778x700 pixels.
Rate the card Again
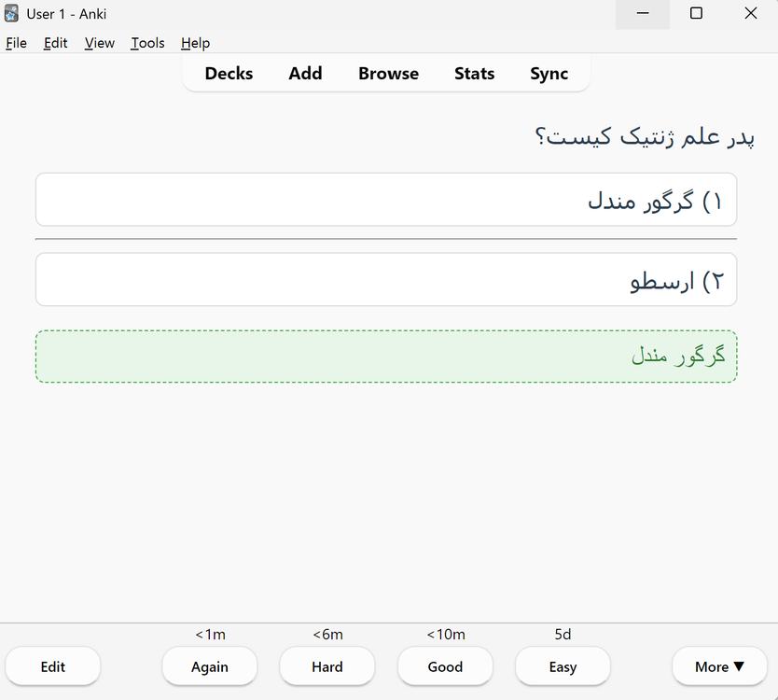click(x=210, y=666)
